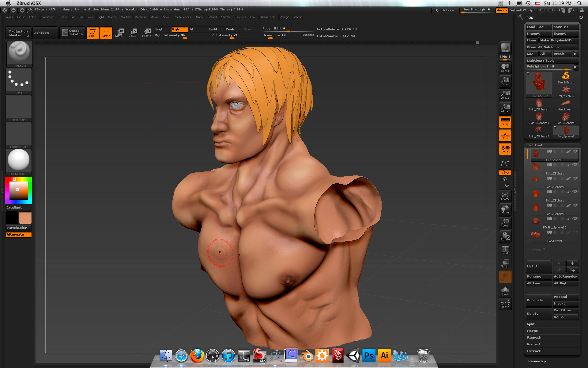This screenshot has width=588, height=368.
Task: Click the BPR render icon
Action: [505, 48]
